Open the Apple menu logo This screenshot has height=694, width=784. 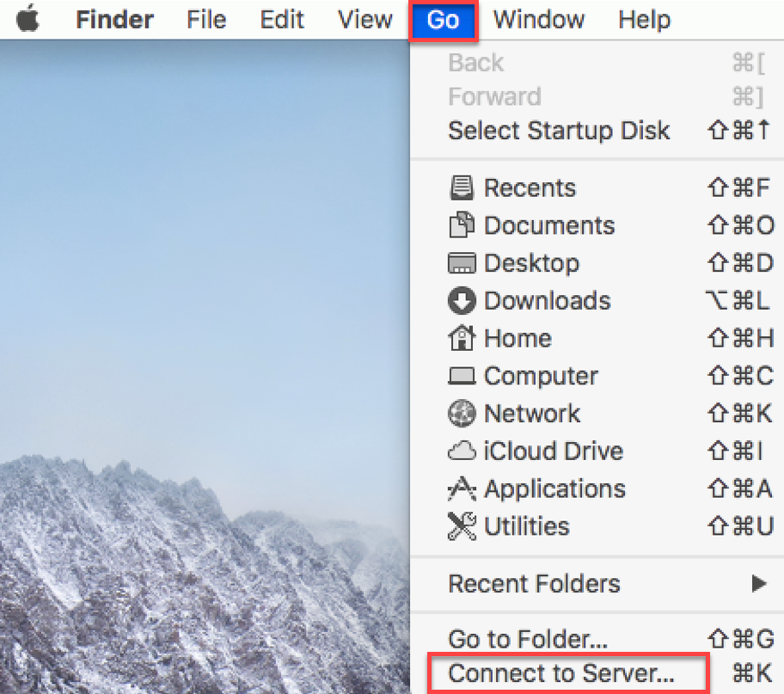pyautogui.click(x=28, y=20)
